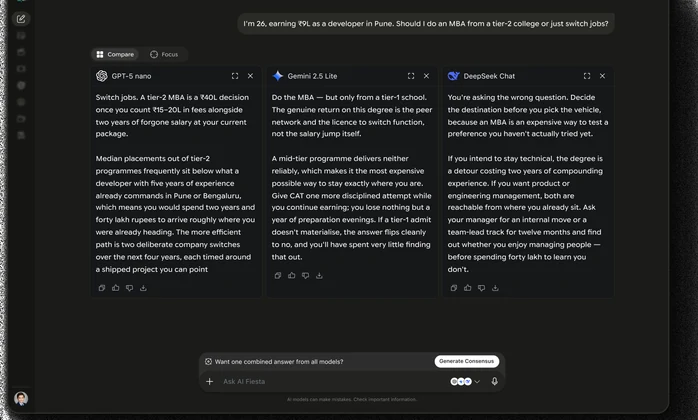
Task: Close the Gemini 2.5 Lite panel
Action: click(426, 76)
